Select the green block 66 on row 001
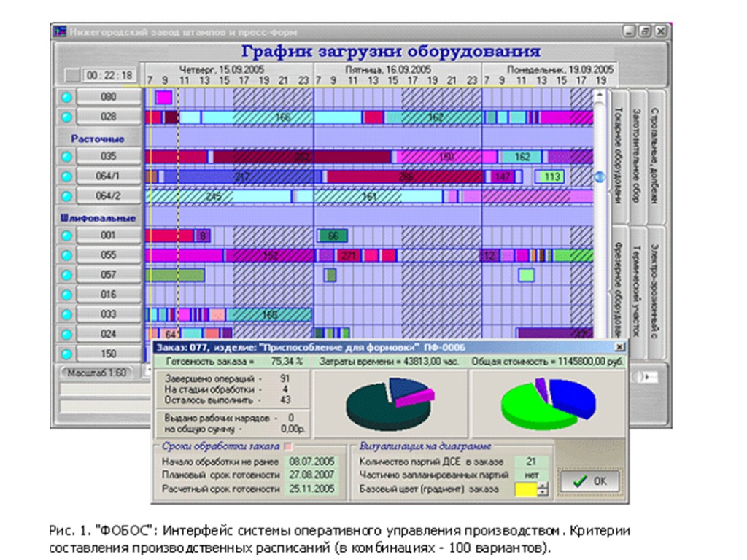747x560 pixels. [x=333, y=236]
